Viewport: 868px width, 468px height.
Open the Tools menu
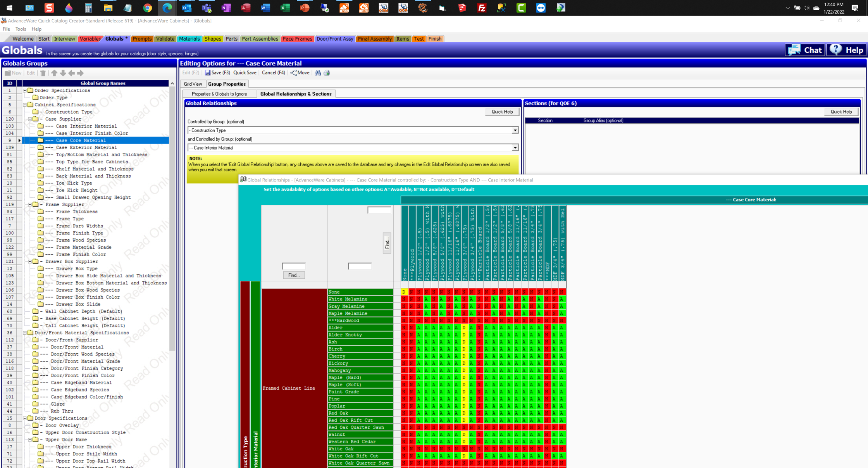(x=21, y=29)
